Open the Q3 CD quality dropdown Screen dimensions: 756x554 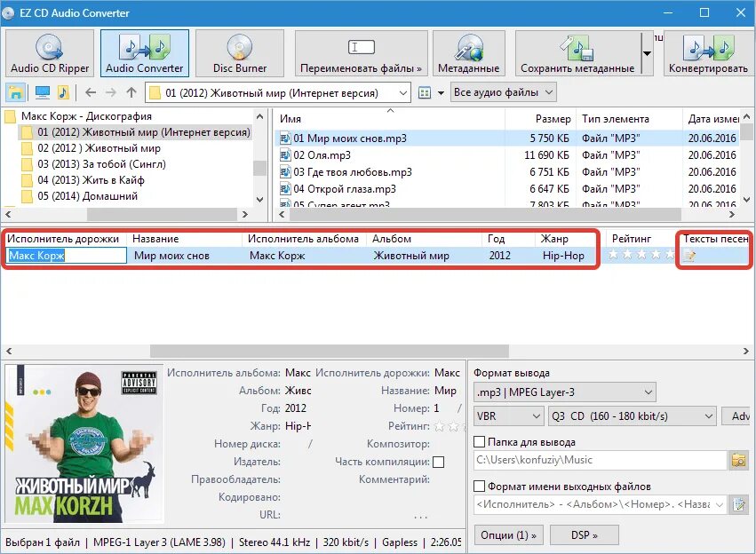point(632,415)
